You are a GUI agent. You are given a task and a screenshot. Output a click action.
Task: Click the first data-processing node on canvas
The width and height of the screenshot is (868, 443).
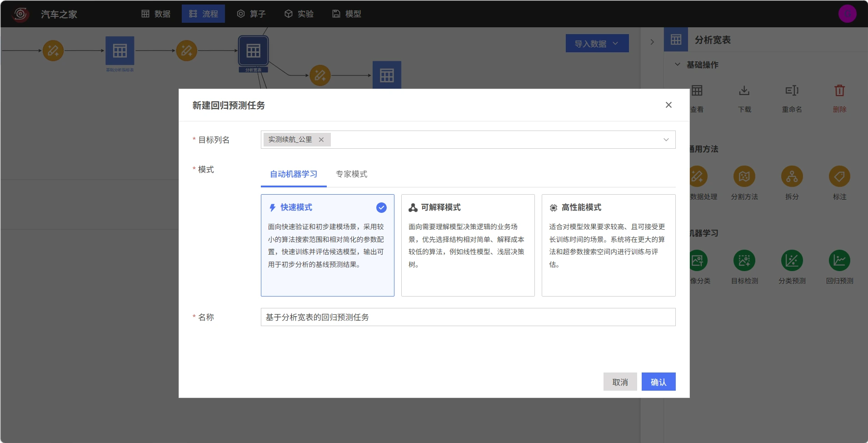point(53,50)
